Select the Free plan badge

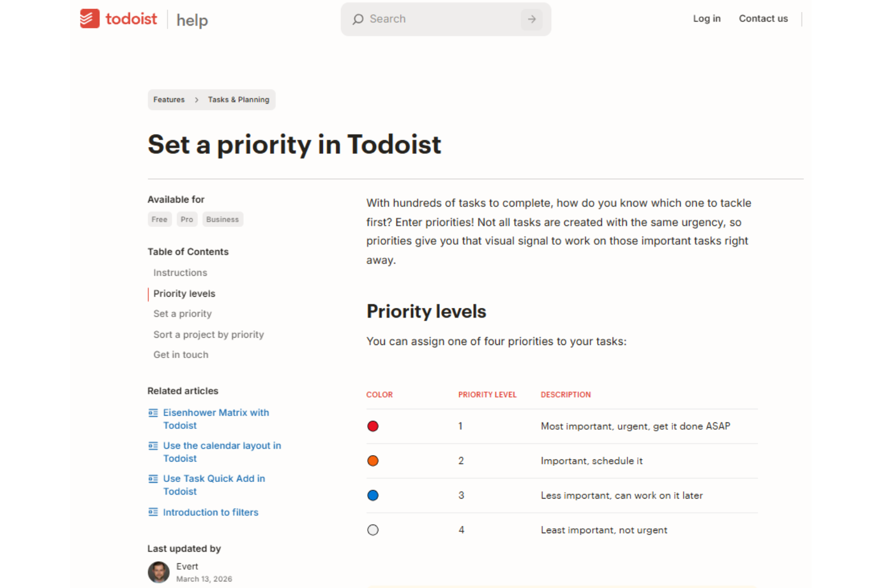[x=159, y=219]
